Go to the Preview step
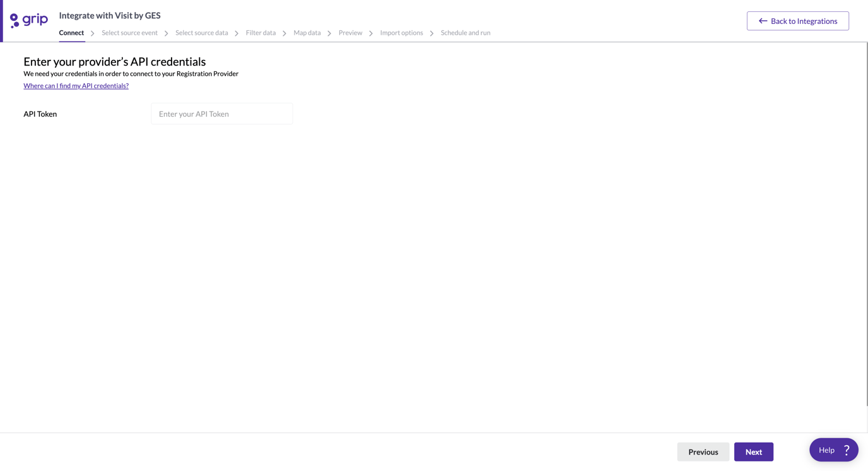This screenshot has width=868, height=471. [350, 32]
